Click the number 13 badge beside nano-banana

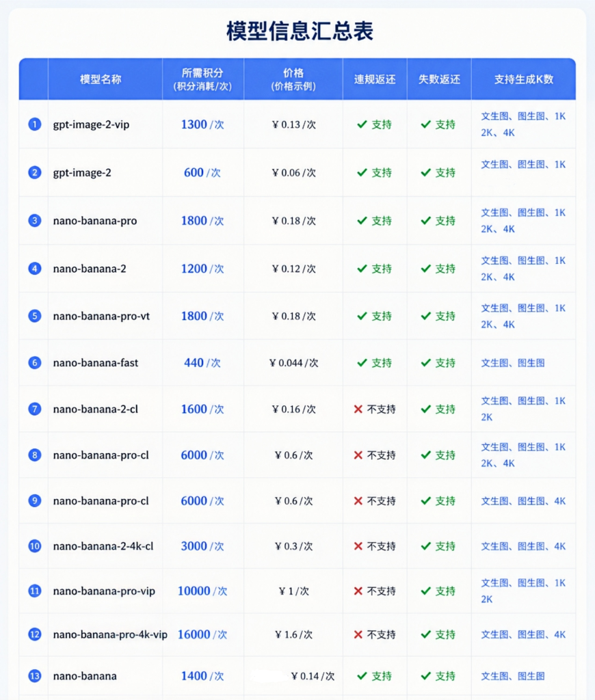point(34,676)
